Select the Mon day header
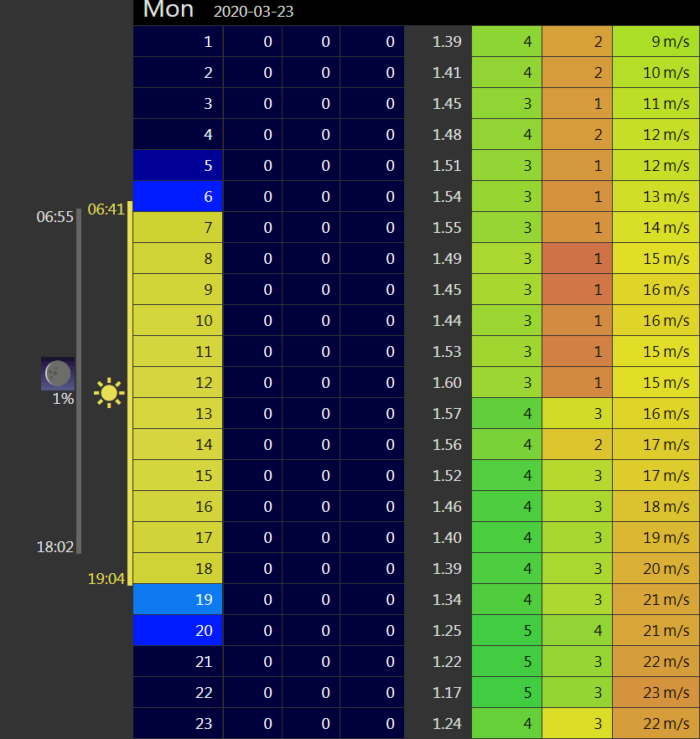The height and width of the screenshot is (739, 700). (169, 9)
